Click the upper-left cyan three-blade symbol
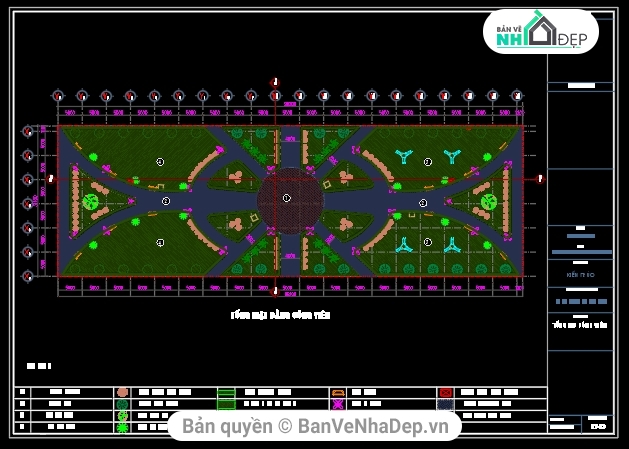Screen dimensions: 629x449 (x=403, y=156)
